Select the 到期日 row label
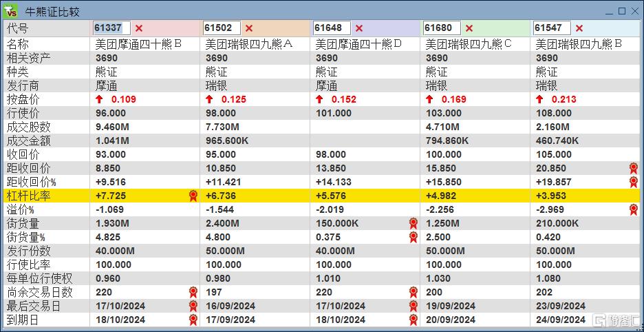The image size is (644, 332). pyautogui.click(x=23, y=320)
